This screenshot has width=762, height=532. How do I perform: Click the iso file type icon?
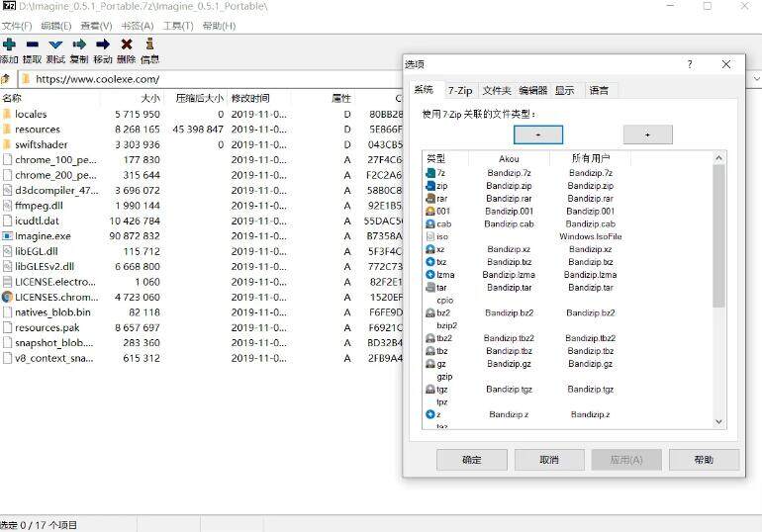coord(430,236)
